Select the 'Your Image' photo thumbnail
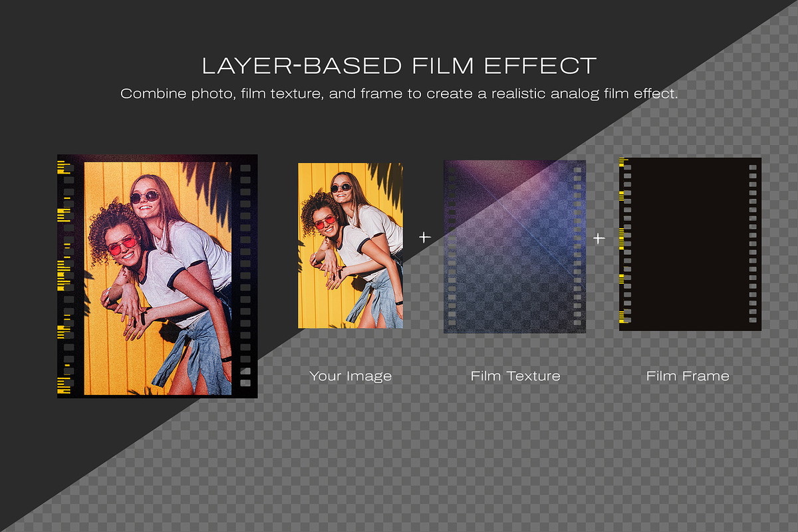Viewport: 798px width, 532px height. (x=350, y=245)
